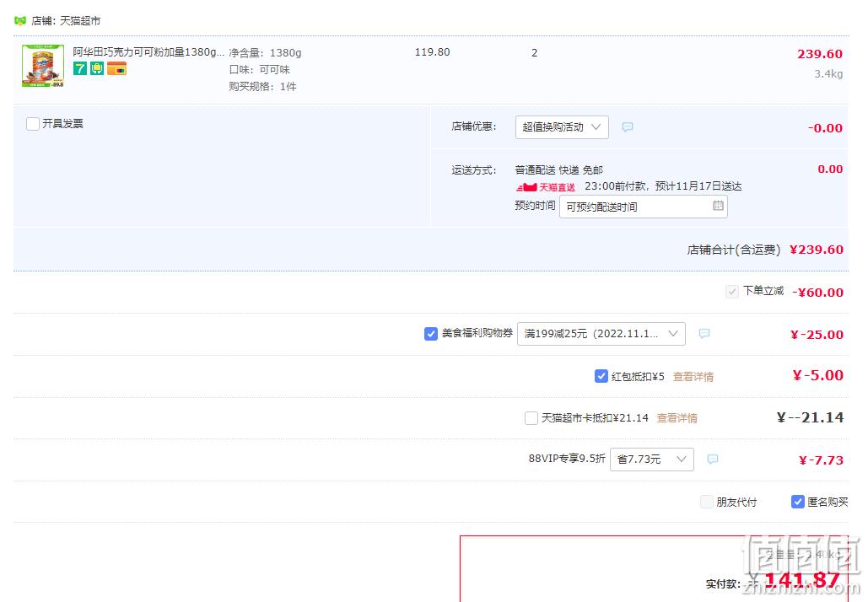Expand the 超值换购活动 store discount dropdown
This screenshot has width=868, height=602.
coord(562,127)
